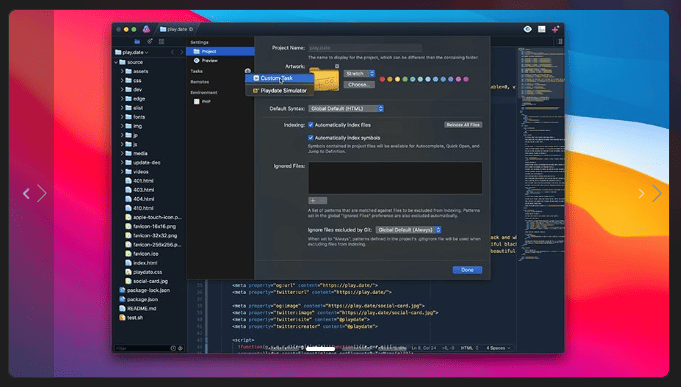The width and height of the screenshot is (681, 387).
Task: Select package-lock.json in file tree
Action: click(x=149, y=290)
